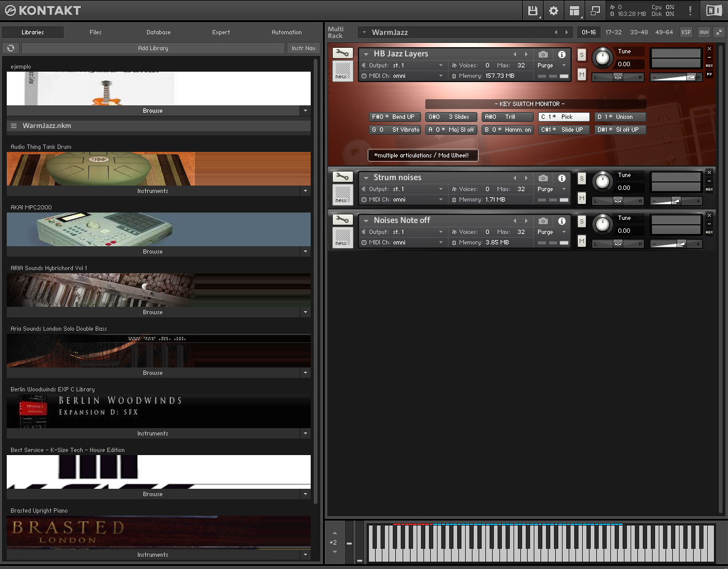Click the C 1 Pick key switch
The image size is (728, 569).
coord(564,117)
